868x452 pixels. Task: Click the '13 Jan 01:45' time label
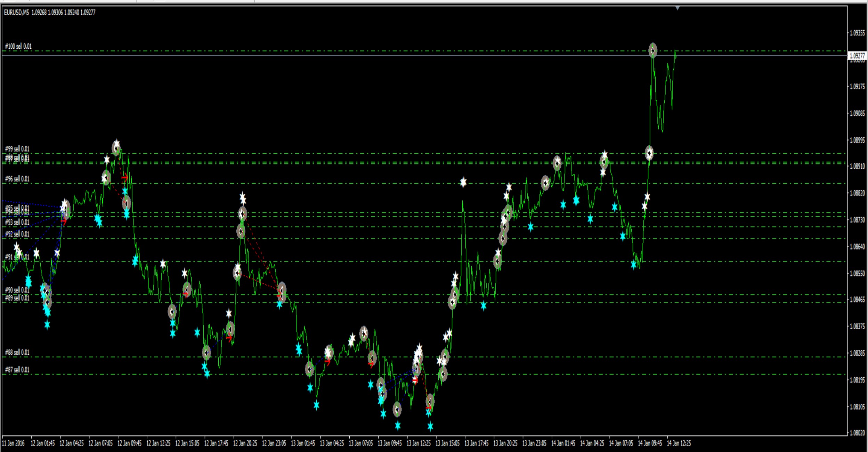coord(303,443)
